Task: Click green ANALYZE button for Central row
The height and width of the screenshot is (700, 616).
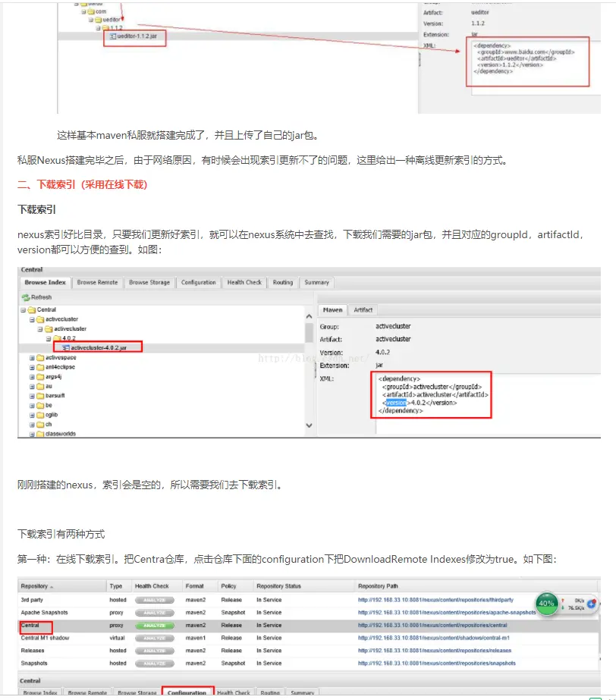Action: pos(155,626)
